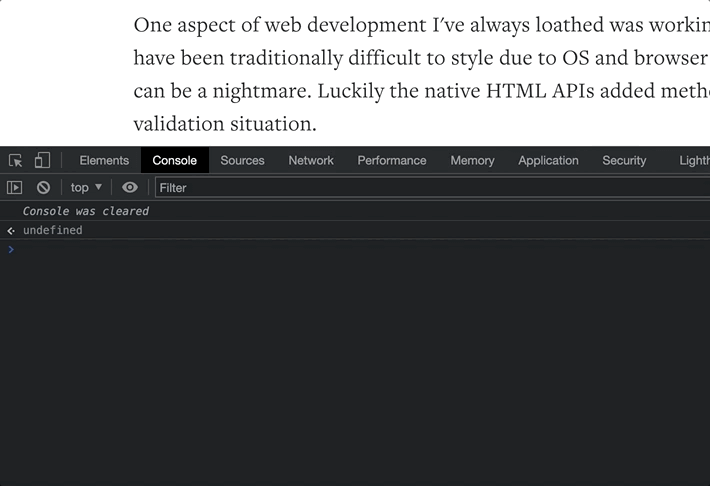
Task: Clear the console with the ban icon
Action: [x=43, y=187]
